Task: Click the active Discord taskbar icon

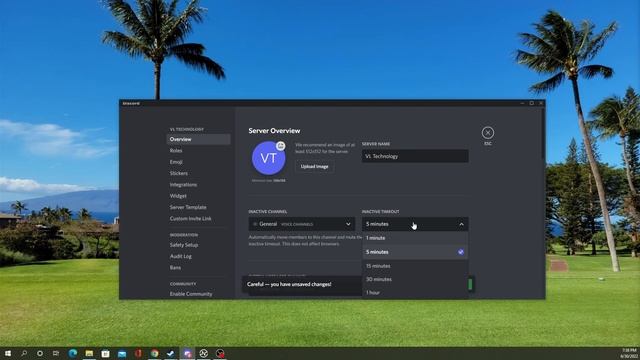Action: pos(187,353)
